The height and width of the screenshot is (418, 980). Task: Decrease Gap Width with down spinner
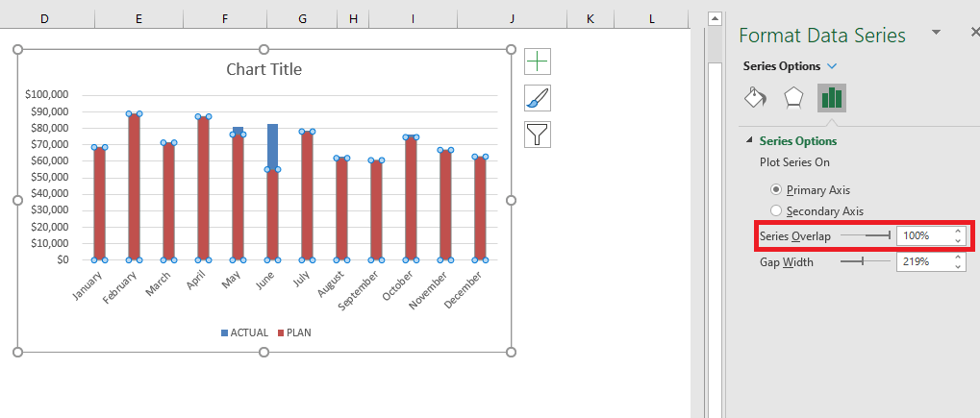tap(958, 267)
